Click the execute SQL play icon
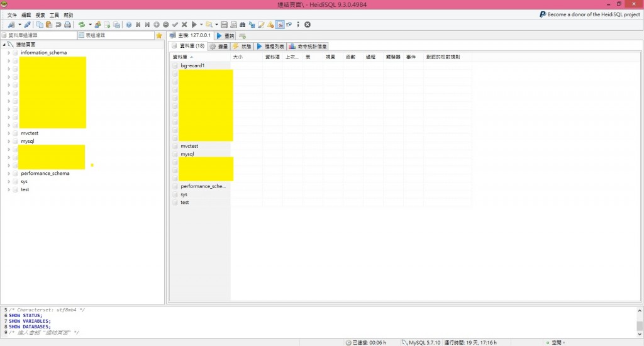Viewport: 644px width, 346px height. tap(194, 25)
